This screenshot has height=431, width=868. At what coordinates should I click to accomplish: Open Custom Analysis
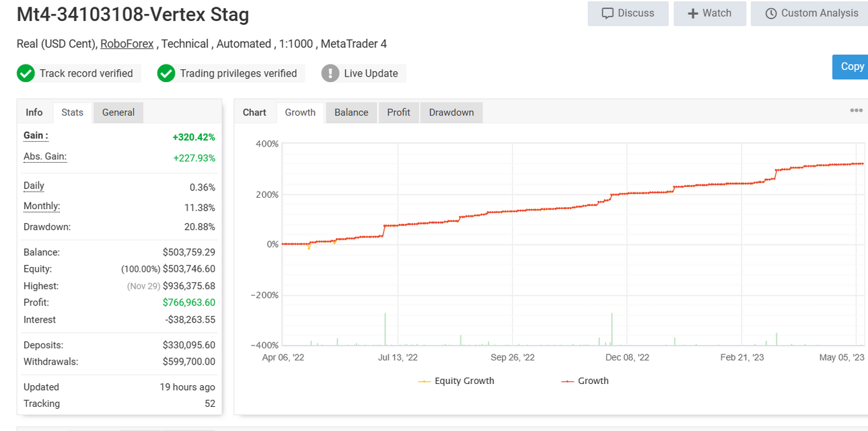(810, 13)
